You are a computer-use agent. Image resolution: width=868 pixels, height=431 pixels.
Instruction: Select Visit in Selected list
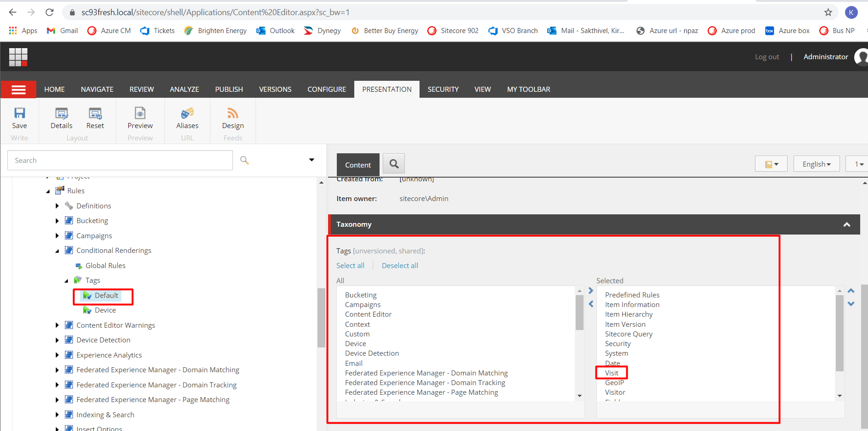612,373
